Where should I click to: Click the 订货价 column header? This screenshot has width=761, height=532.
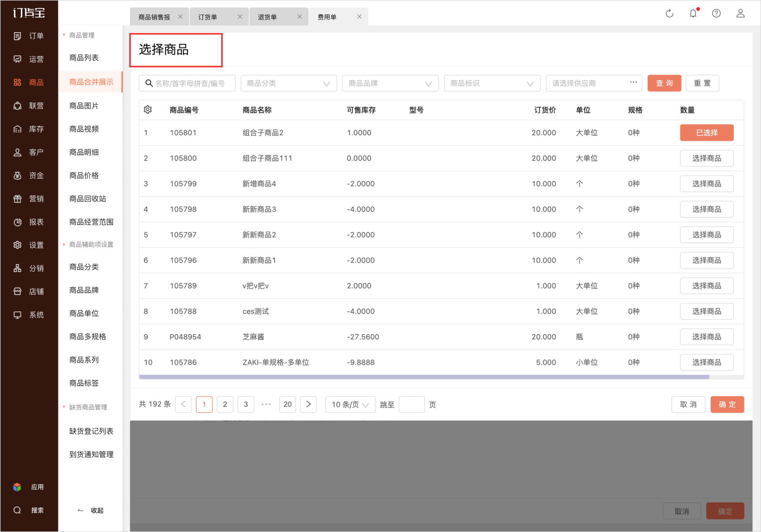(x=545, y=110)
